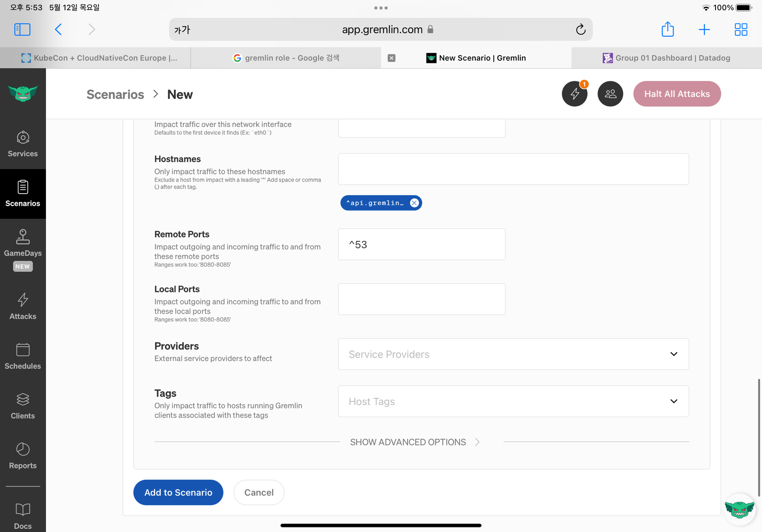Go forward with Safari forward arrow

(92, 29)
